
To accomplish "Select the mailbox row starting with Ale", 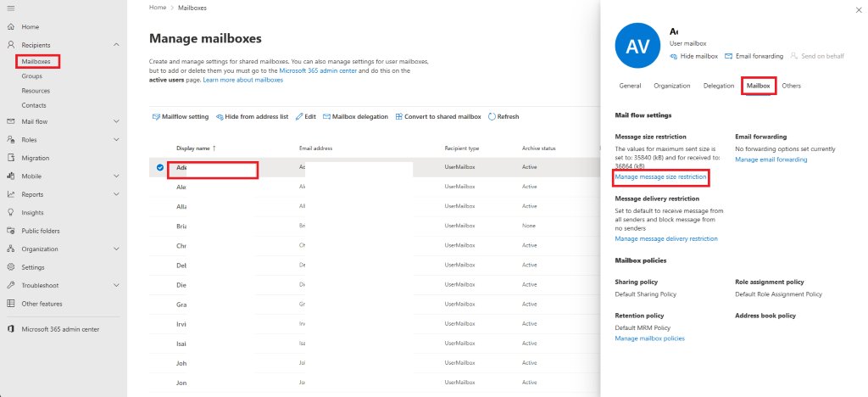I will 374,187.
